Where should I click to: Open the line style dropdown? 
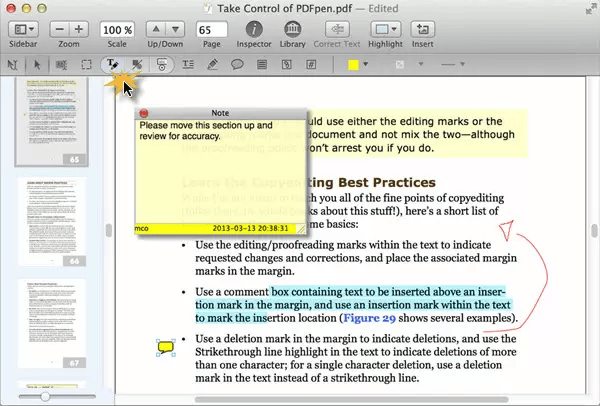tap(453, 64)
